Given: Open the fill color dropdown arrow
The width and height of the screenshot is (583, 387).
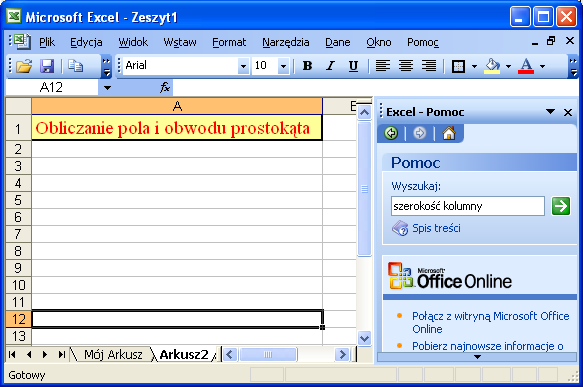Looking at the screenshot, I should click(508, 67).
